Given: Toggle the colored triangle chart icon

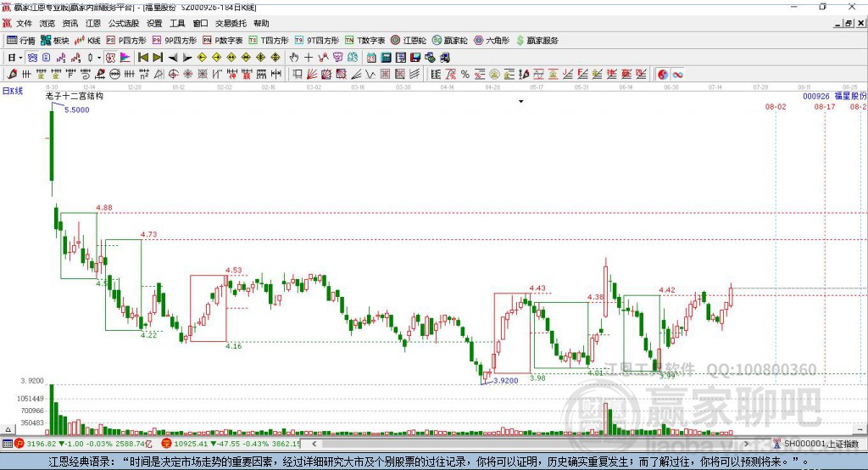Looking at the screenshot, I should (x=125, y=58).
